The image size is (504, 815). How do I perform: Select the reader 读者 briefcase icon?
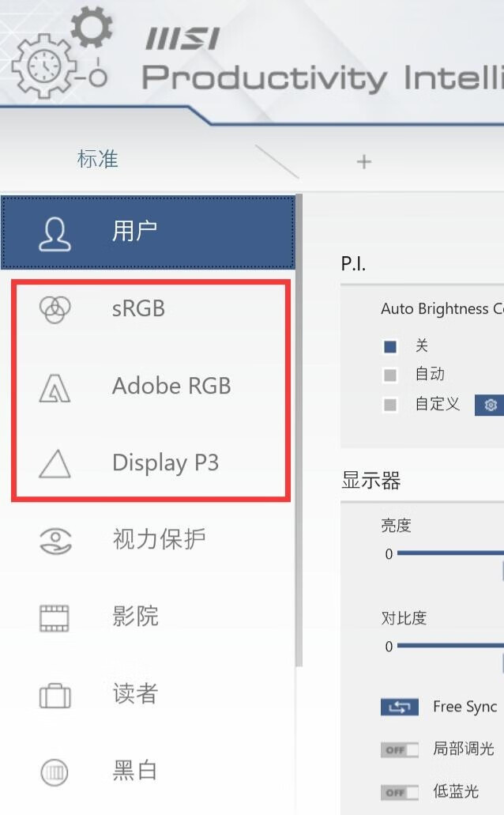point(55,695)
